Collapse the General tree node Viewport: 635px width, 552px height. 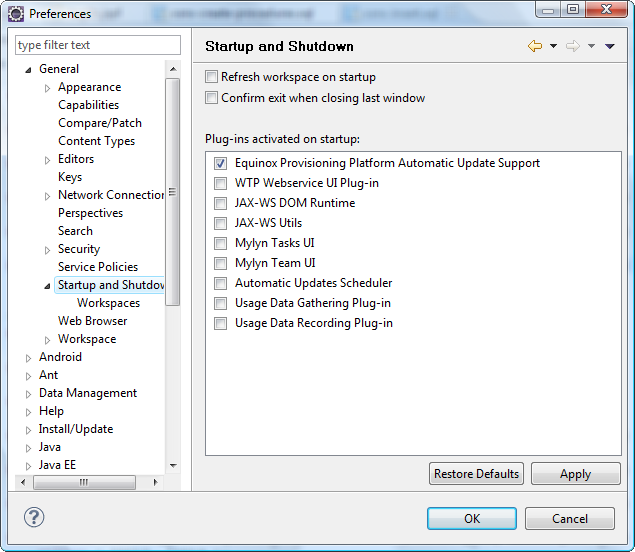click(28, 70)
